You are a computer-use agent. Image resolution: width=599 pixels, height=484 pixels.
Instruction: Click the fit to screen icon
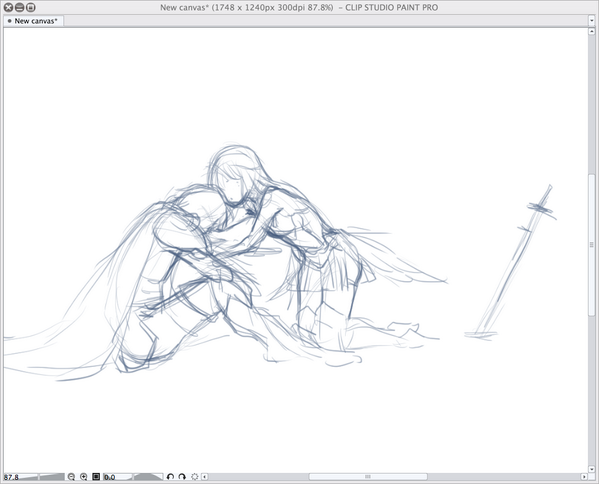(96, 477)
